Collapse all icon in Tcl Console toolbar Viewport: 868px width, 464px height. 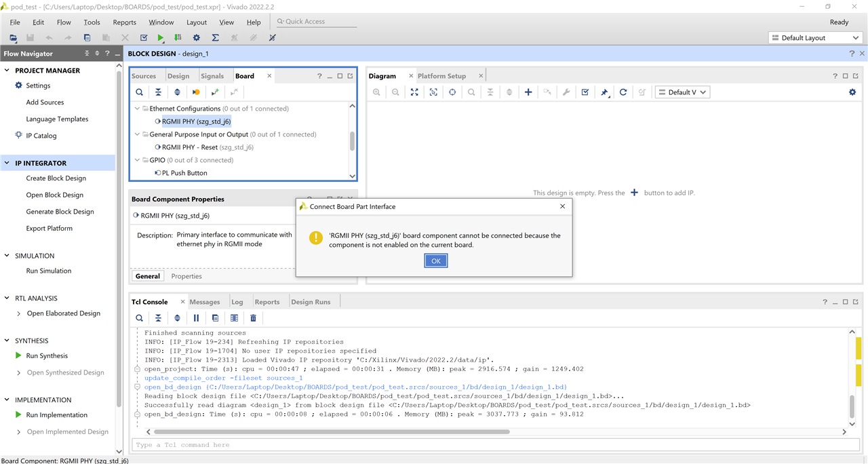(x=158, y=317)
